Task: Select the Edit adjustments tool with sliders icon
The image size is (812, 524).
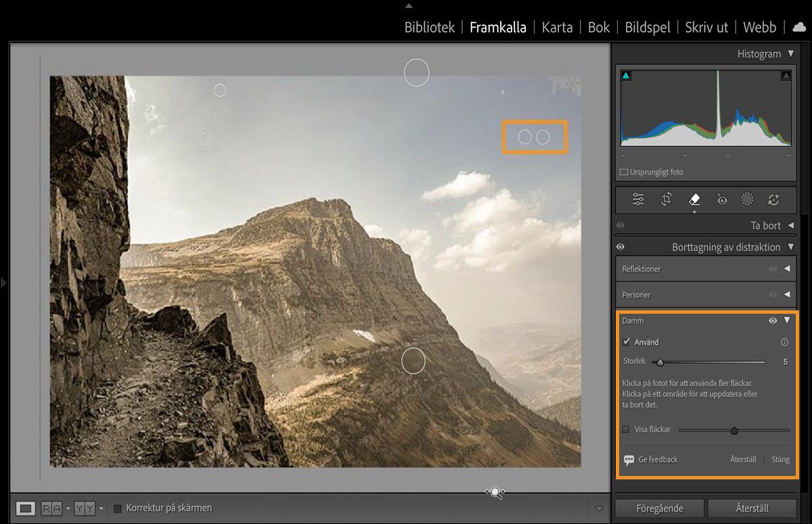Action: click(x=637, y=199)
